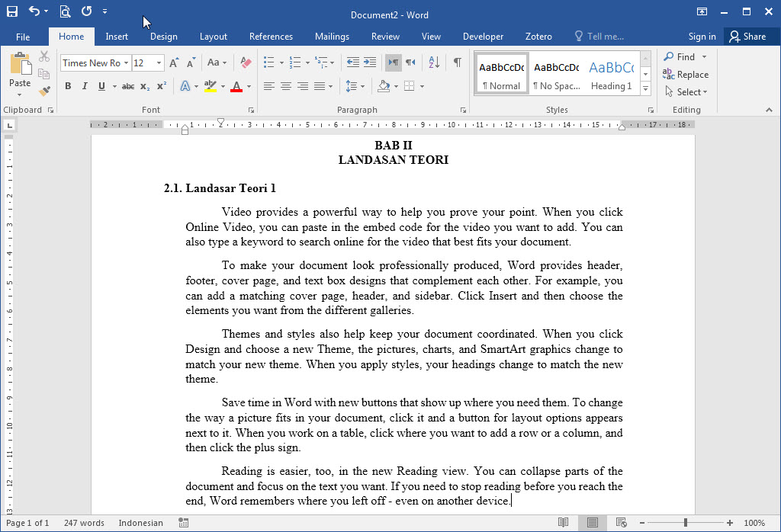Click the Increase Indent icon
The image size is (781, 532).
pyautogui.click(x=370, y=62)
